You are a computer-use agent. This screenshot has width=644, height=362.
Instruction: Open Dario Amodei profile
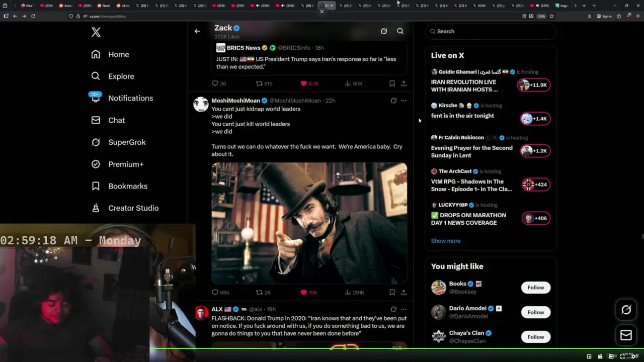coord(467,308)
